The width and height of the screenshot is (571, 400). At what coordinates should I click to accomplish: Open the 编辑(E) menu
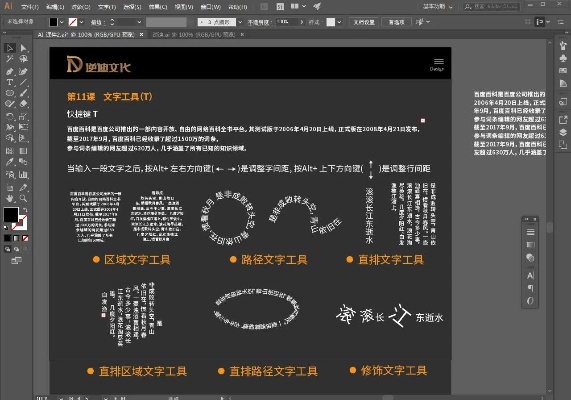[55, 7]
